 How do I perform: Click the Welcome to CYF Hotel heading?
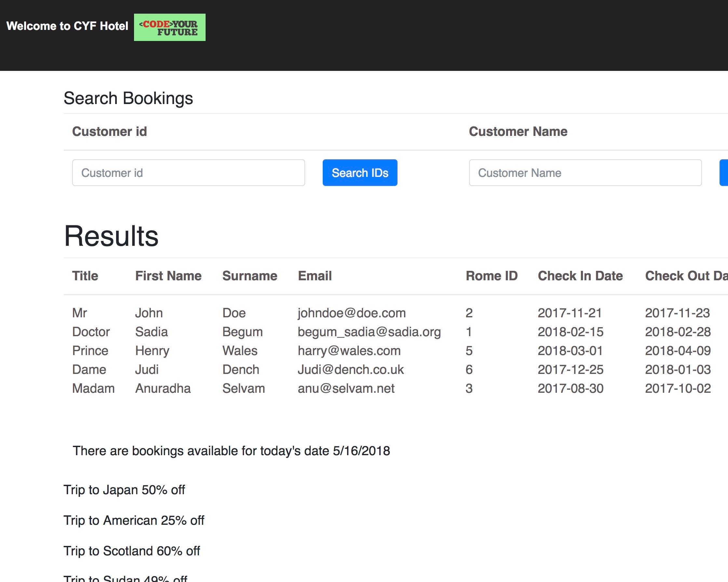[x=67, y=26]
